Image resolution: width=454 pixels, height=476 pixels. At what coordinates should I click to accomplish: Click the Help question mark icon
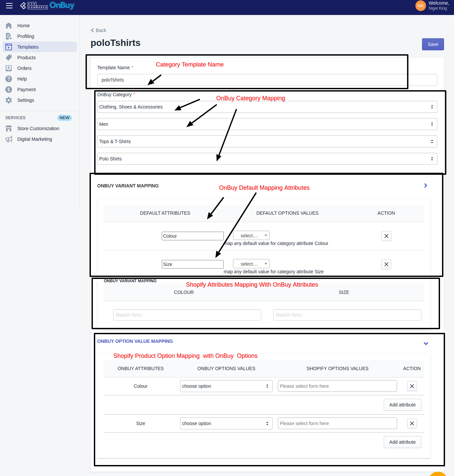pos(9,79)
